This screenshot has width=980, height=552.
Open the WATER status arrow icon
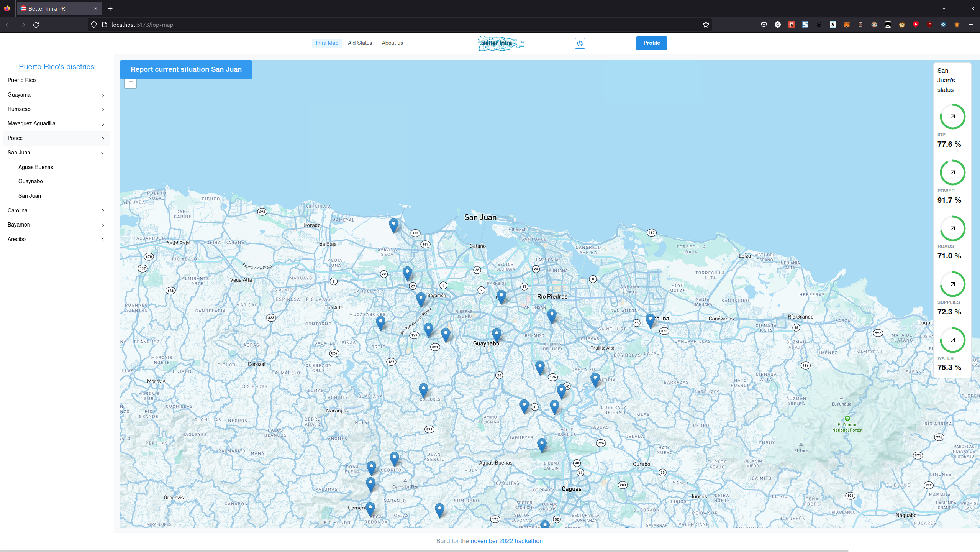(x=952, y=340)
